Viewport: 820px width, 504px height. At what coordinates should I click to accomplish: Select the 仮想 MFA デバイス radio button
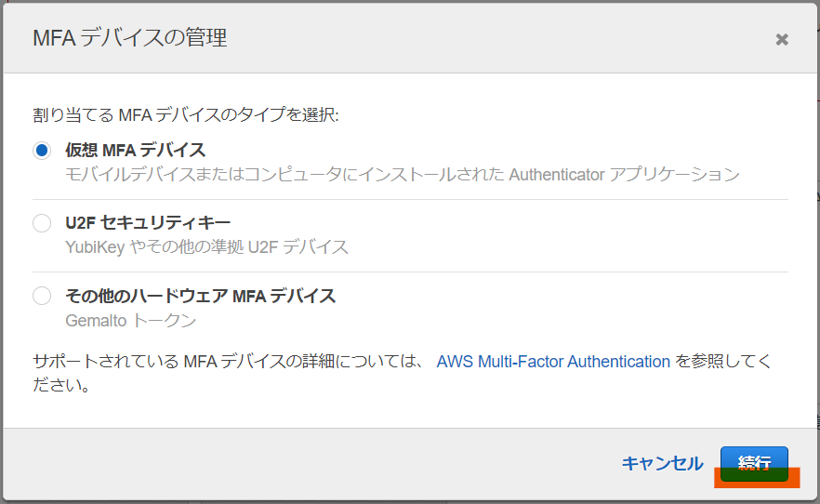point(42,151)
